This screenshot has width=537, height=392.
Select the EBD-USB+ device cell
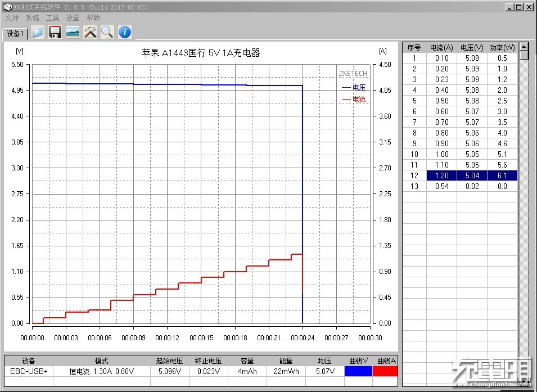point(29,371)
